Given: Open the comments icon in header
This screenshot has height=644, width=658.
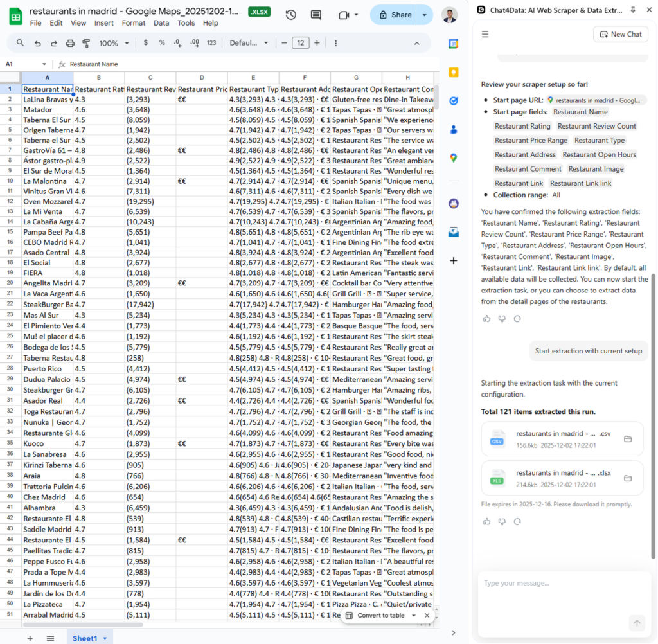Looking at the screenshot, I should pos(316,15).
